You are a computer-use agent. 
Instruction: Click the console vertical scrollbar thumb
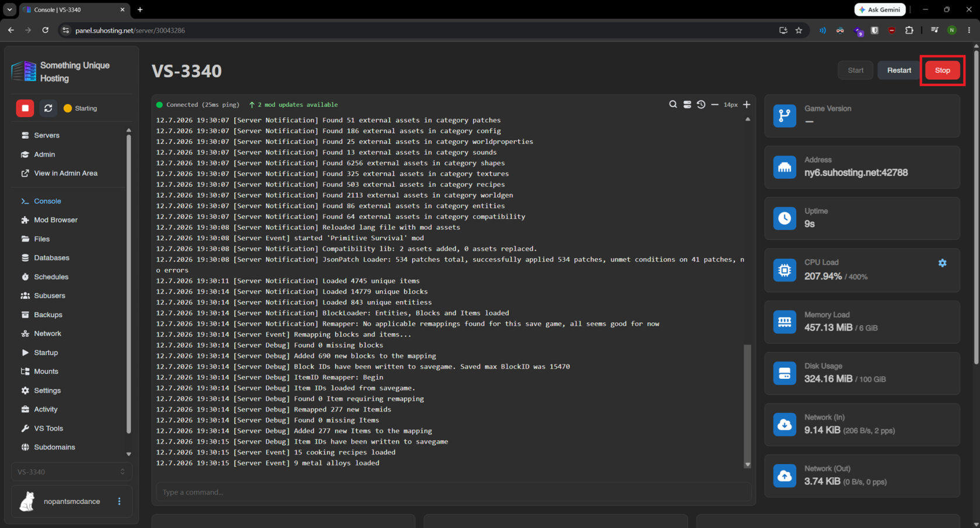point(747,402)
